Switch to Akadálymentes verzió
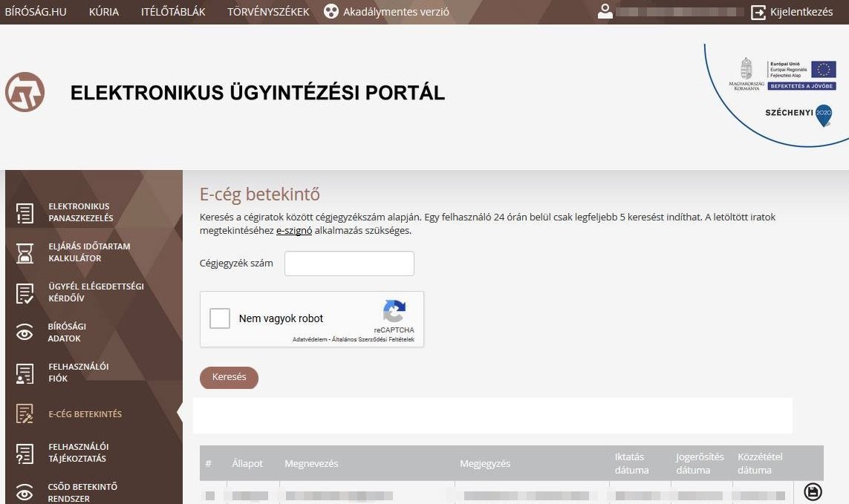 coord(396,11)
